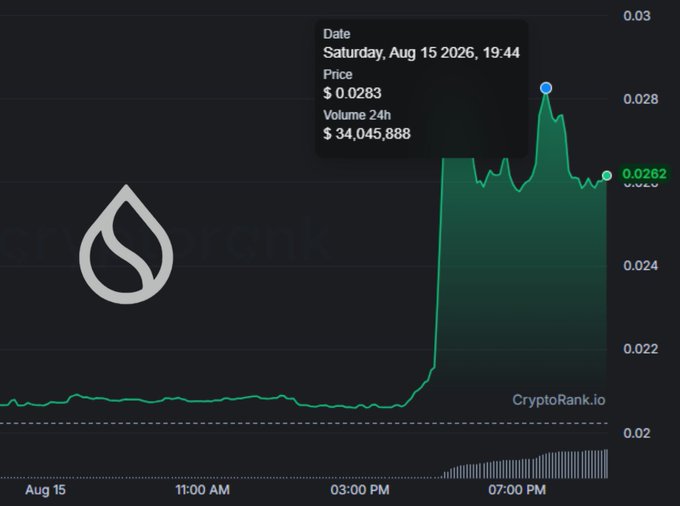Click the Aug 15 x-axis label
680x506 pixels.
coord(45,490)
